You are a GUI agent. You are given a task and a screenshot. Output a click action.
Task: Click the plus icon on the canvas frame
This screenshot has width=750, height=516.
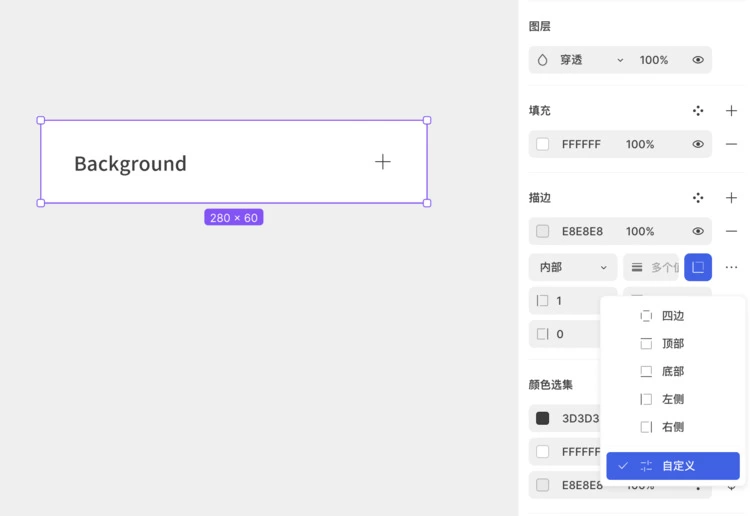point(383,162)
